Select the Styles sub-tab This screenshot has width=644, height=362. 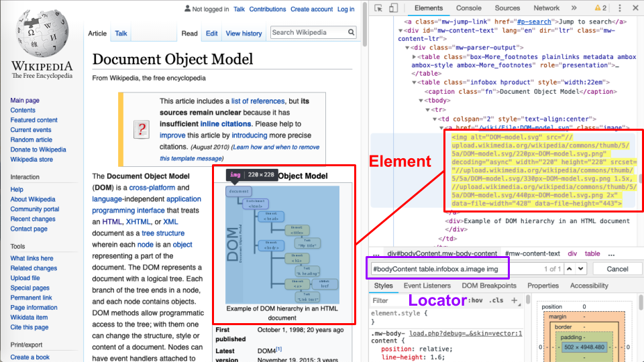click(383, 286)
